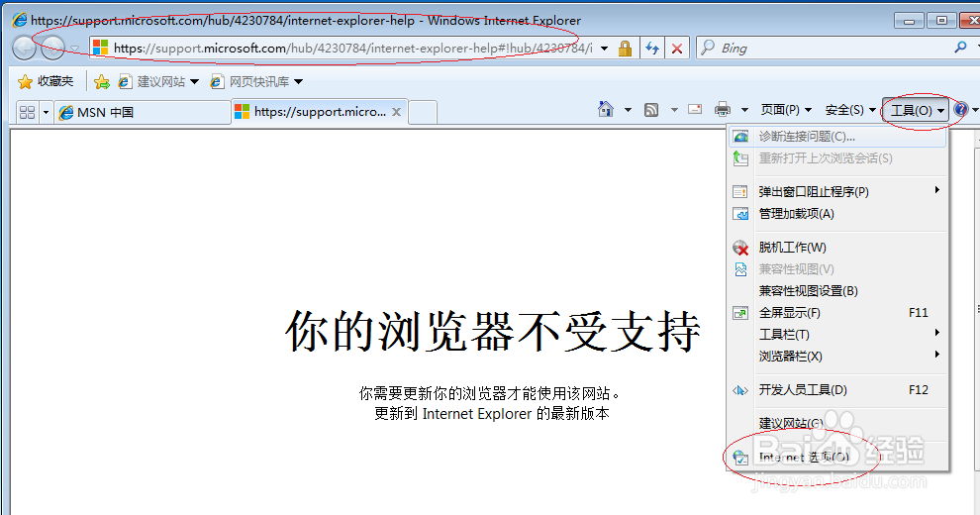Click the developer tools icon in menu
Image resolution: width=980 pixels, height=515 pixels.
pos(740,390)
